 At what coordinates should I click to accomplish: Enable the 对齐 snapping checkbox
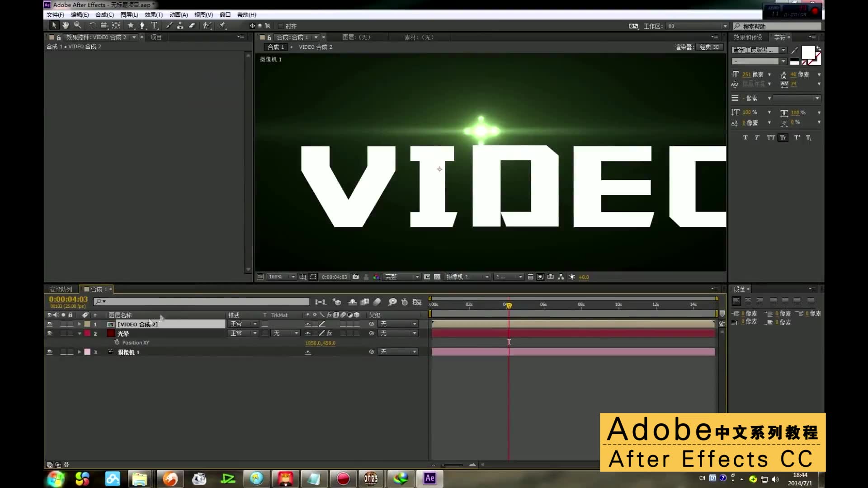click(x=280, y=26)
